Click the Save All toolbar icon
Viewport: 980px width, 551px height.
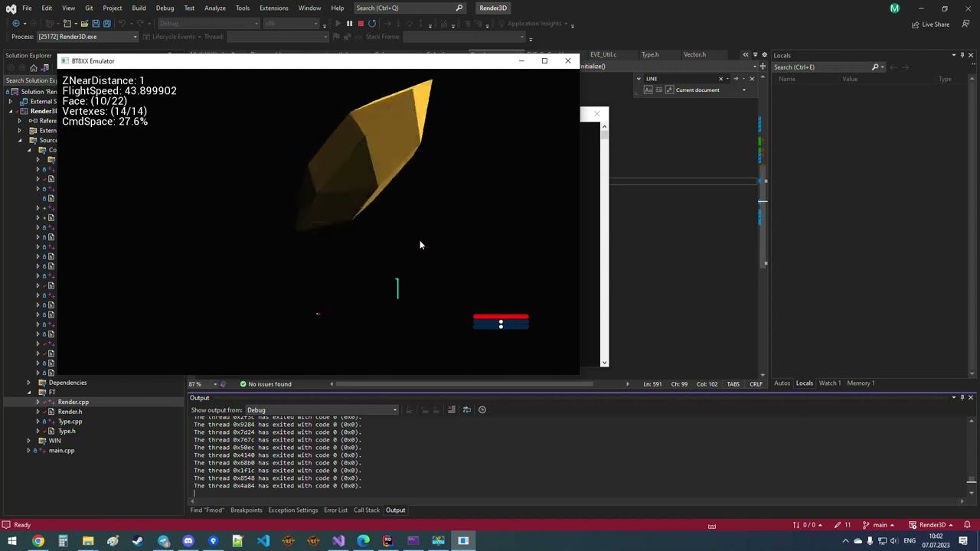(x=106, y=24)
